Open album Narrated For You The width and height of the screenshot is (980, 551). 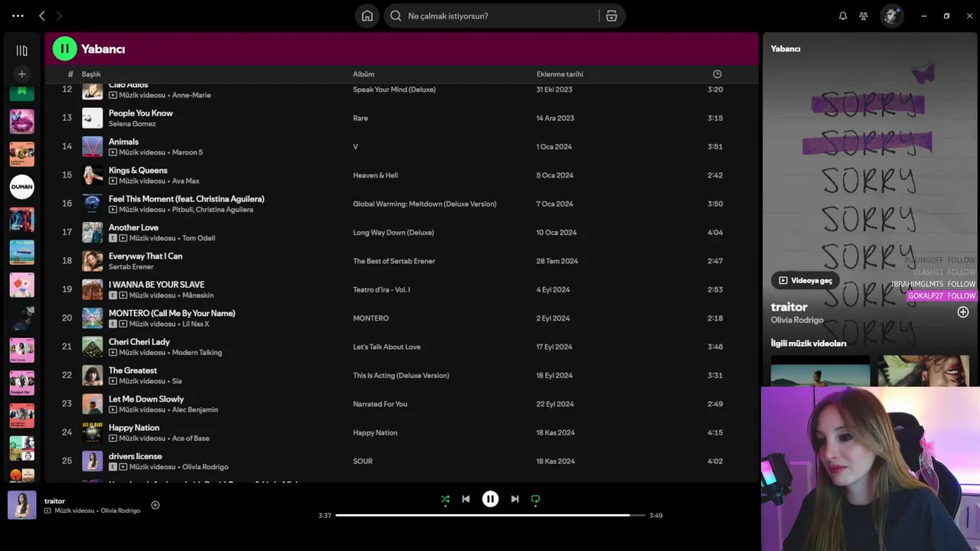pyautogui.click(x=380, y=403)
